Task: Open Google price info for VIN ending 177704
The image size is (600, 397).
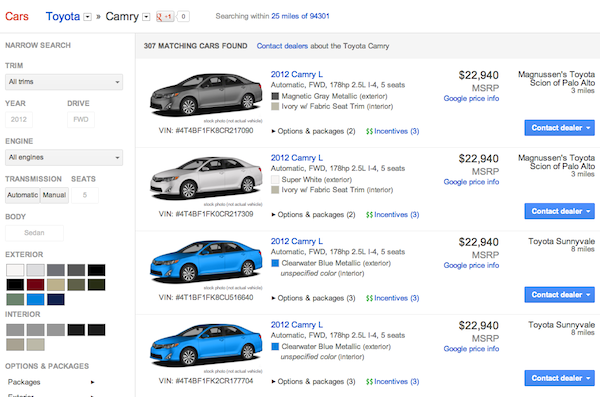Action: point(471,349)
